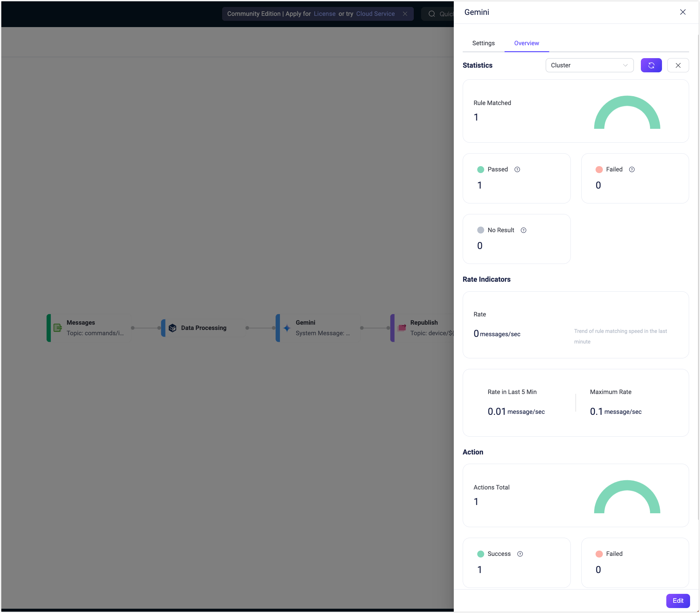Click the Edit button

point(678,601)
